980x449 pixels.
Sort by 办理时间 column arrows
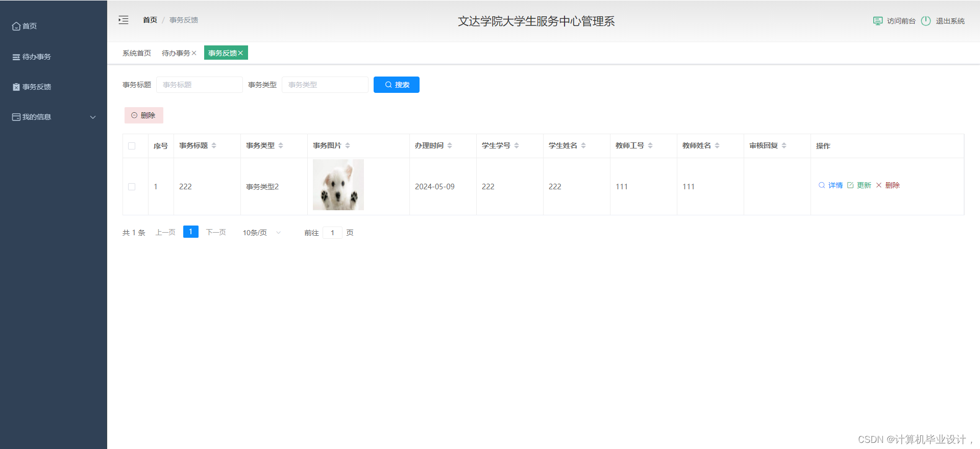(x=450, y=145)
